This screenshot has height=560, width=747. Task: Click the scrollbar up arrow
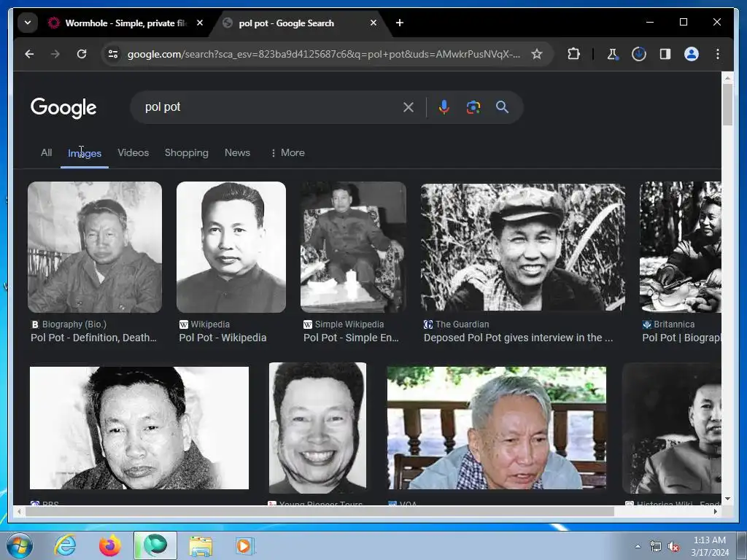[727, 77]
